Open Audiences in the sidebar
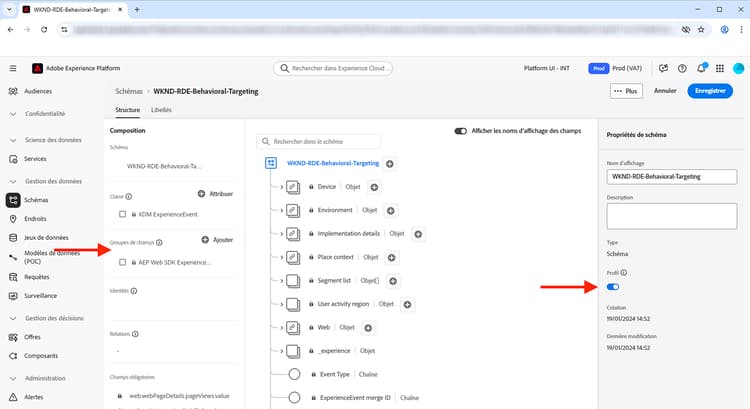The width and height of the screenshot is (750, 409). click(x=38, y=91)
